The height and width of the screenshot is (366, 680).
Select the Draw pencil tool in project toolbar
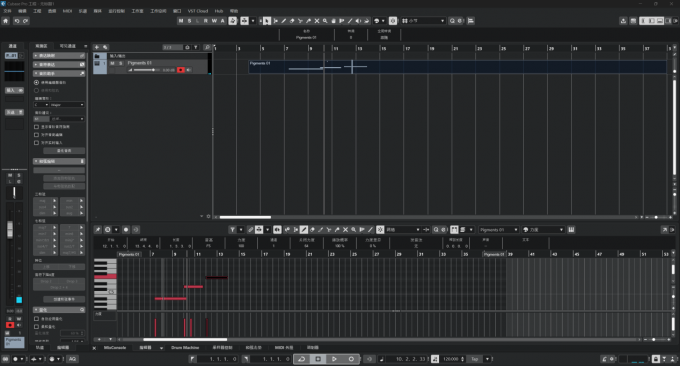(284, 21)
